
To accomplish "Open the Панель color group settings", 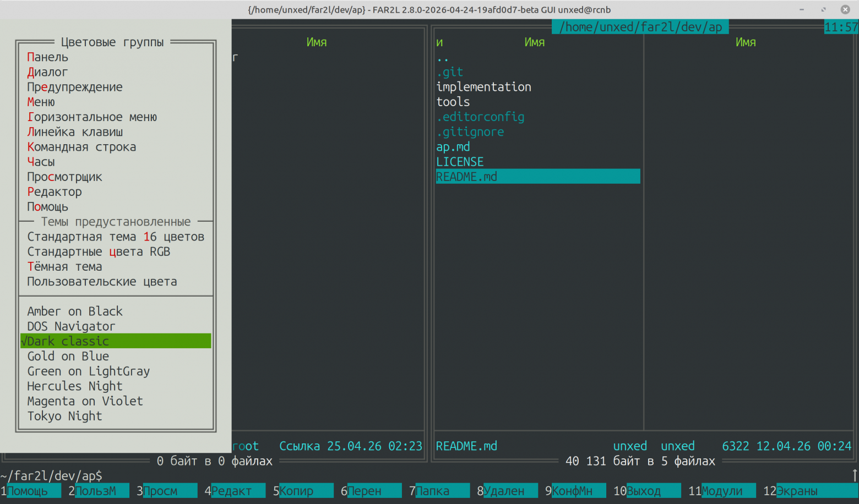I will tap(47, 57).
